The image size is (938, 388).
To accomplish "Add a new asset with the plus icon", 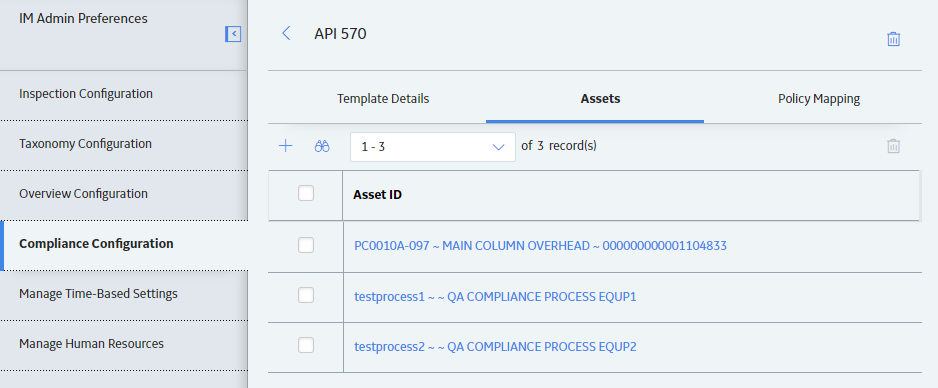I will click(x=286, y=146).
